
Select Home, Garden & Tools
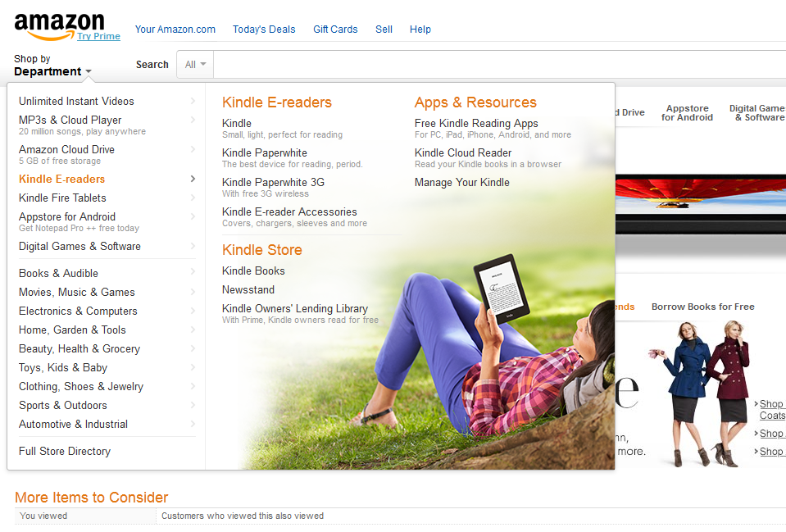tap(72, 330)
